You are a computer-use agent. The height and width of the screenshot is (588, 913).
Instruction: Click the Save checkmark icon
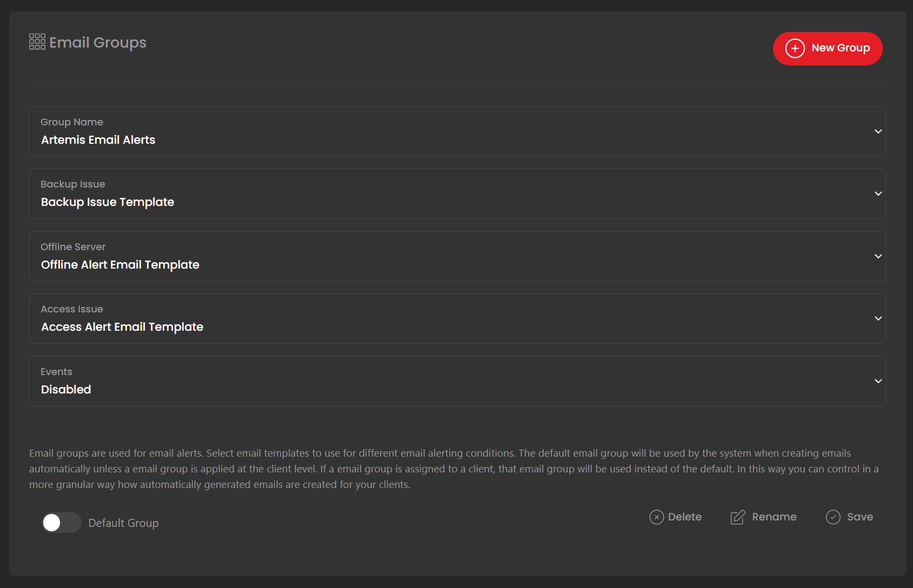coord(833,517)
